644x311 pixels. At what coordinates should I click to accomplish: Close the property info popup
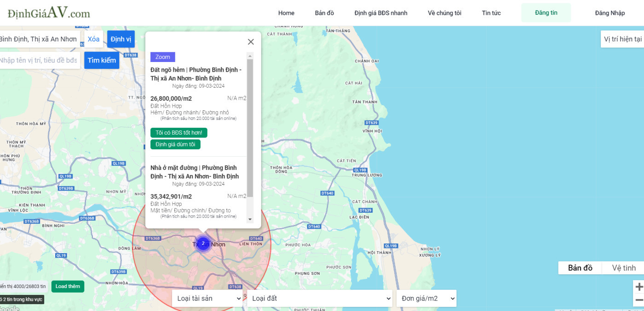pyautogui.click(x=251, y=42)
